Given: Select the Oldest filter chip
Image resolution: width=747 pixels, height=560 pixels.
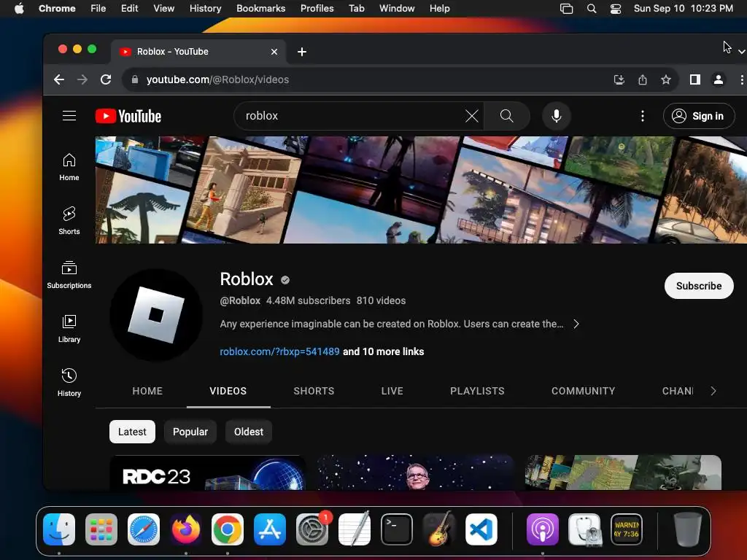Looking at the screenshot, I should [x=248, y=432].
